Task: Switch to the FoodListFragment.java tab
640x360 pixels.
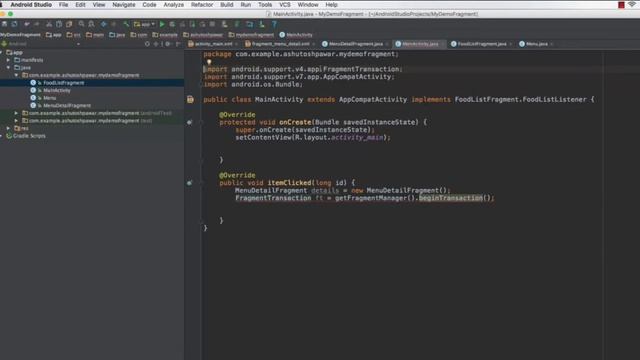Action: pyautogui.click(x=482, y=44)
